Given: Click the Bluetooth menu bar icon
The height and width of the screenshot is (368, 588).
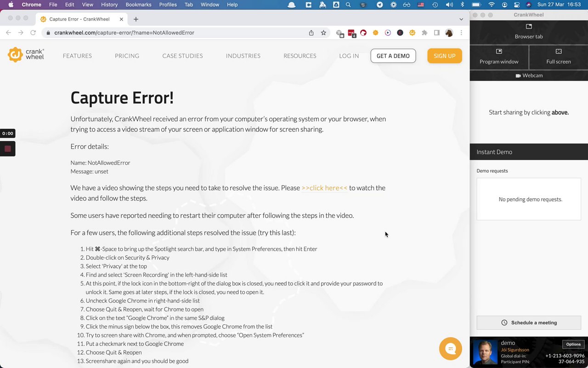Looking at the screenshot, I should (x=463, y=5).
